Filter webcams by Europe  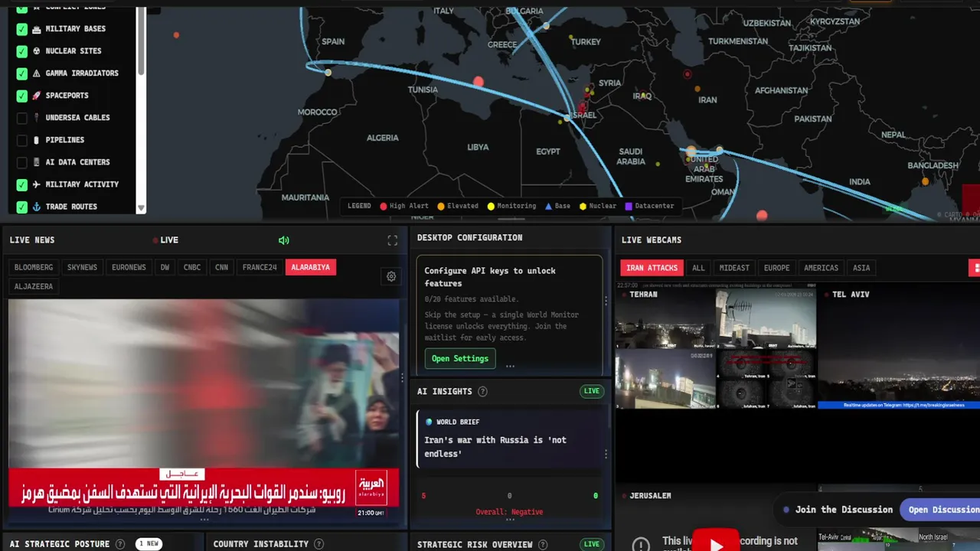click(x=776, y=268)
